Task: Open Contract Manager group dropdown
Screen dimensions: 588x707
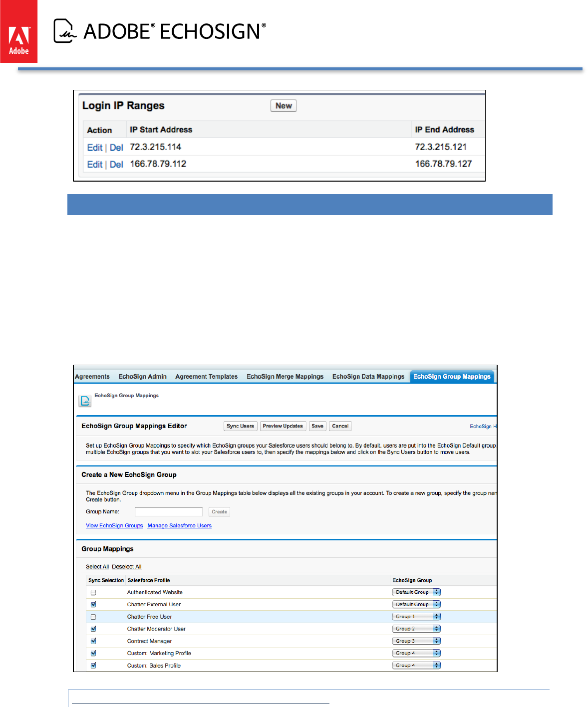Action: click(416, 641)
